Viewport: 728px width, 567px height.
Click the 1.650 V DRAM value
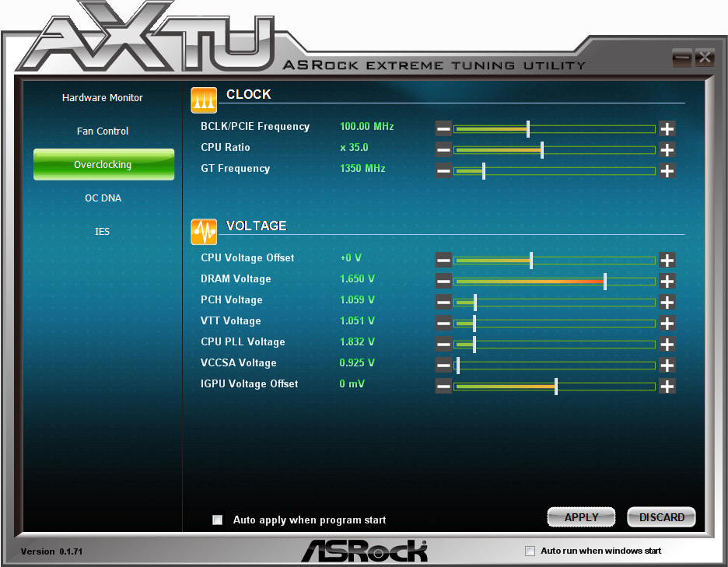click(x=357, y=278)
